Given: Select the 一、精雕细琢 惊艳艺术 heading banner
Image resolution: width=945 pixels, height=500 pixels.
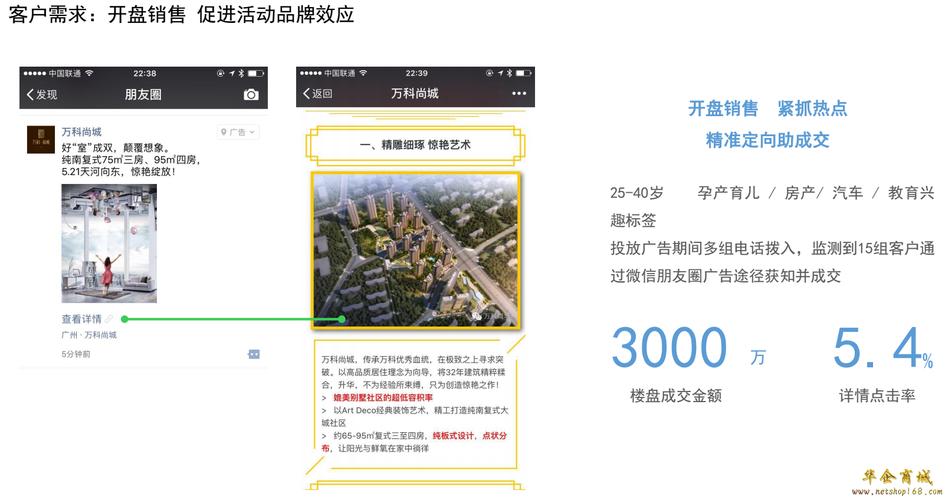Looking at the screenshot, I should click(x=415, y=145).
